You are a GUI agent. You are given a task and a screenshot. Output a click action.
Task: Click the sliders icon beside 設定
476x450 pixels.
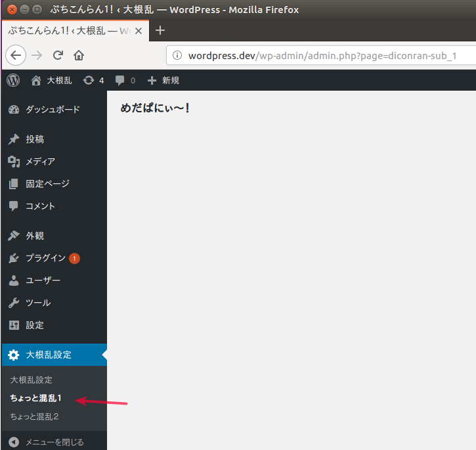pos(14,325)
